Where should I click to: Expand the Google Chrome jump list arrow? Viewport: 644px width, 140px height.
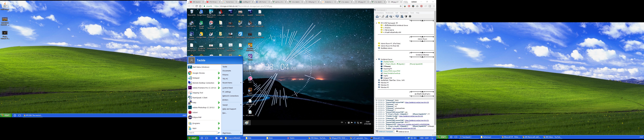219,73
